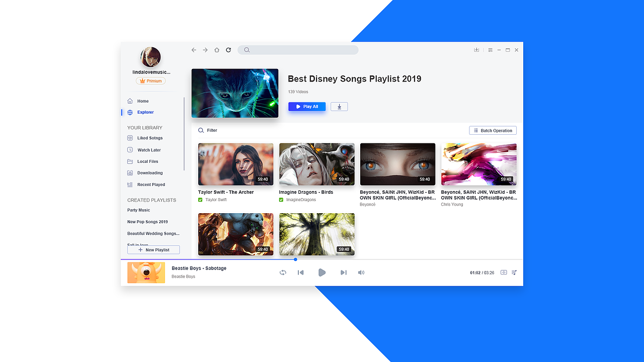Open the play queue icon

point(514,273)
